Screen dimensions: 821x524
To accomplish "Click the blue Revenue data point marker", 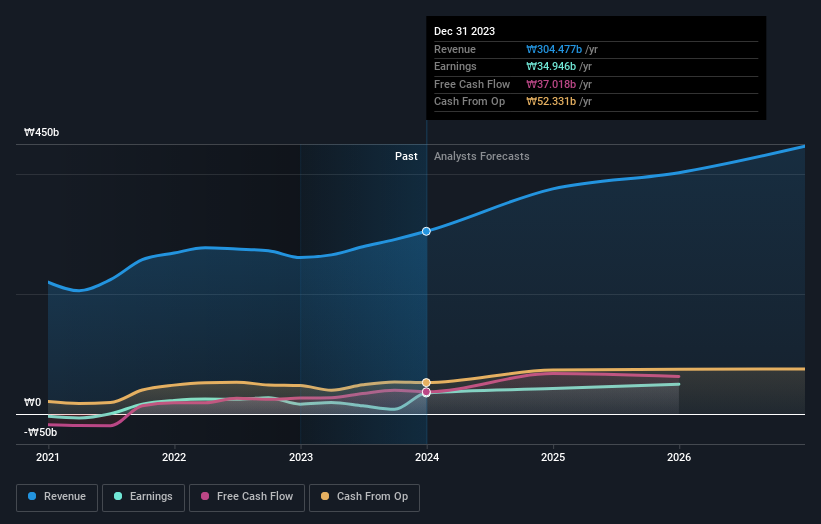I will pos(426,231).
